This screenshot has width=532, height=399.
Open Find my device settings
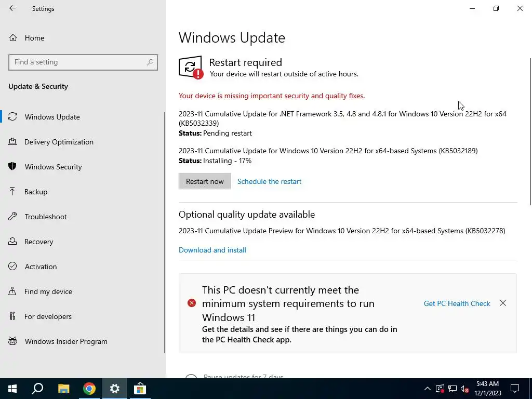pos(48,291)
